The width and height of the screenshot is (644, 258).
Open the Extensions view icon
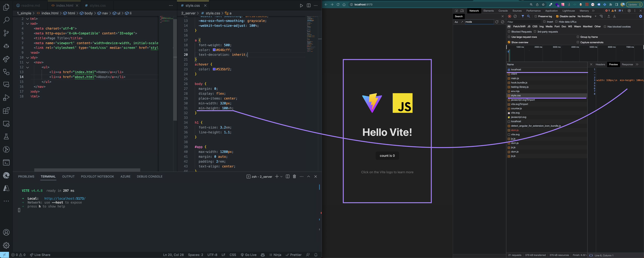[x=6, y=111]
